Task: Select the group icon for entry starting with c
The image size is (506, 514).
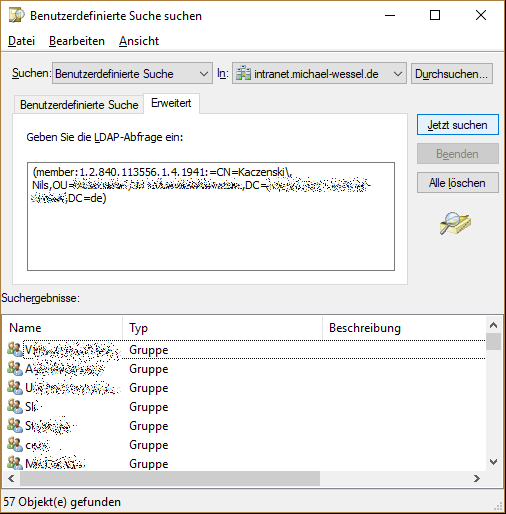Action: click(15, 444)
